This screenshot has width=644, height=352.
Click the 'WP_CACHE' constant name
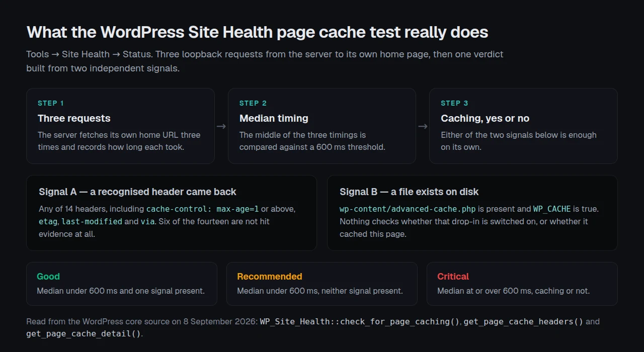point(552,209)
